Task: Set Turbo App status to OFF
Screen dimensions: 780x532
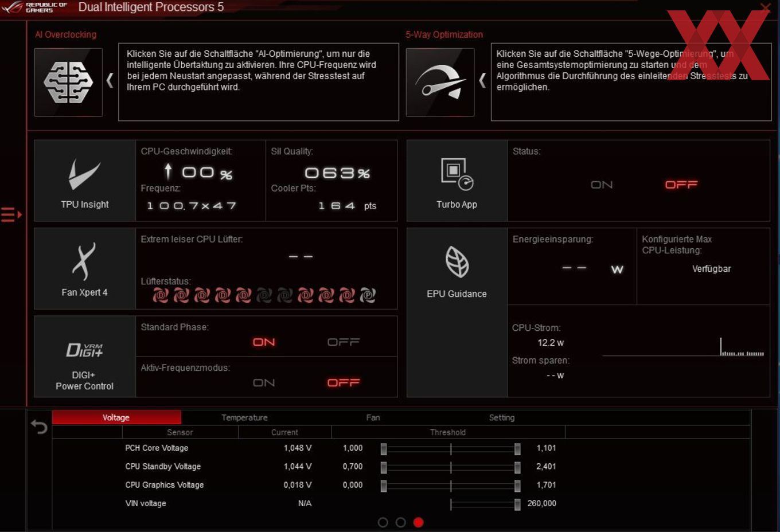Action: tap(681, 185)
